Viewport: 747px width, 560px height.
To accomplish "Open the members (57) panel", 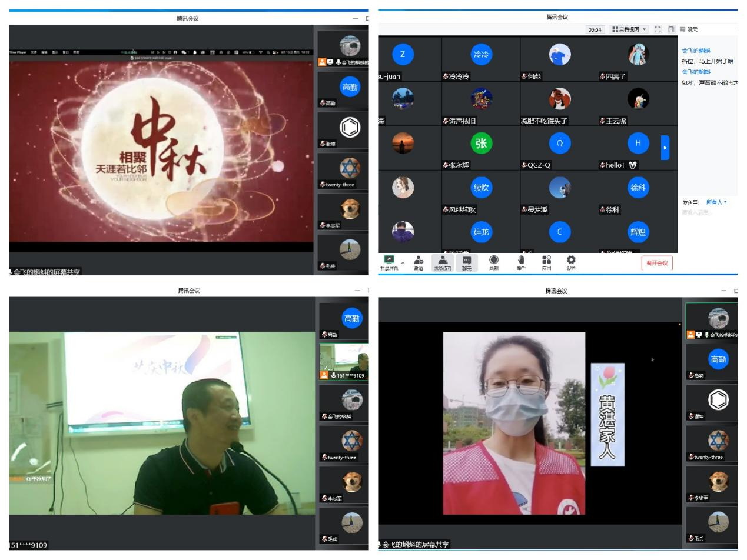I will tap(442, 262).
